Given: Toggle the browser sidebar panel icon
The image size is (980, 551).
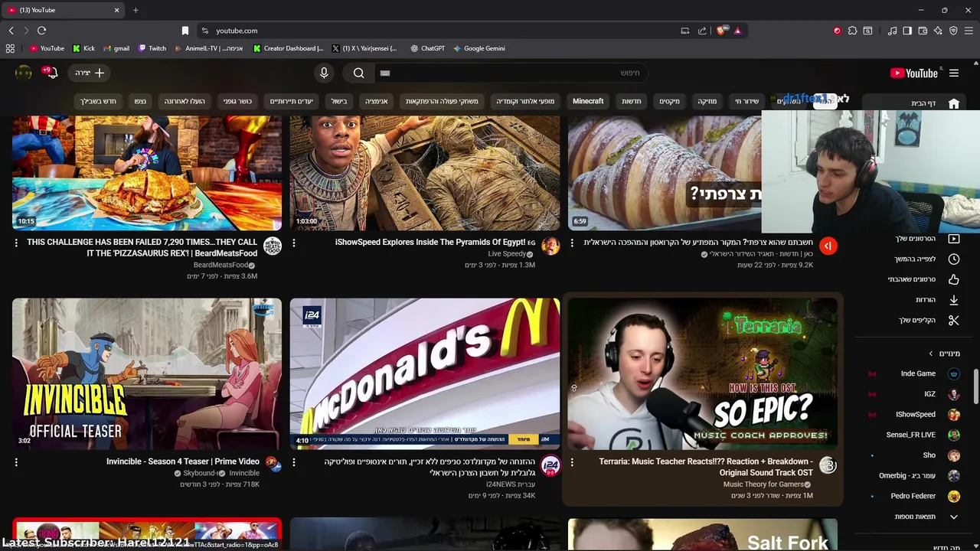Looking at the screenshot, I should coord(907,31).
